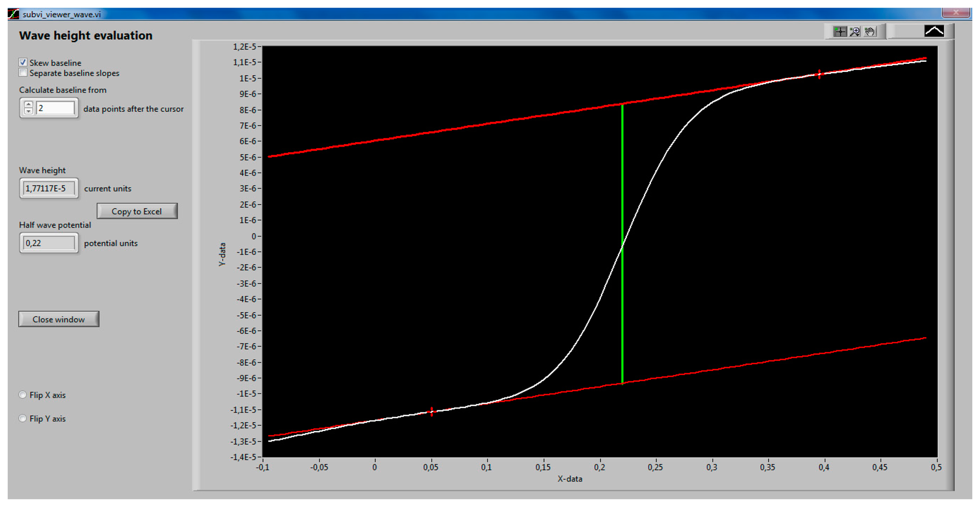
Task: Click the baseline data points number field
Action: coord(55,108)
